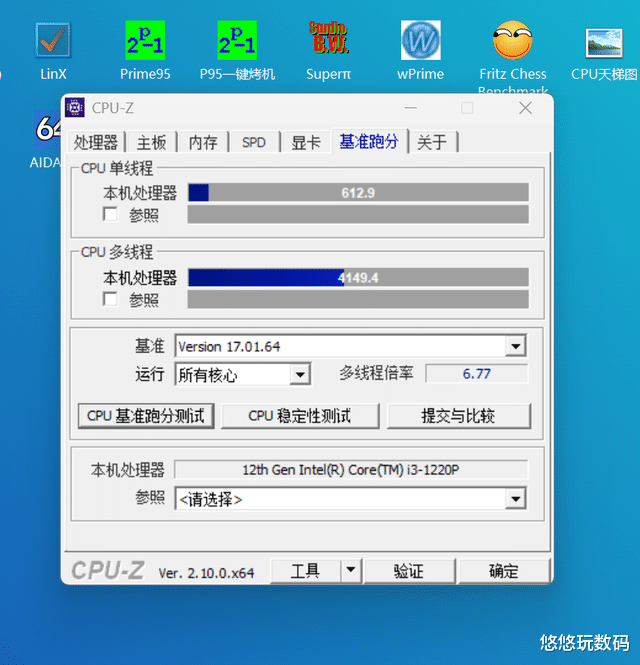
Task: Open the 运行 所有核心 dropdown
Action: [300, 374]
